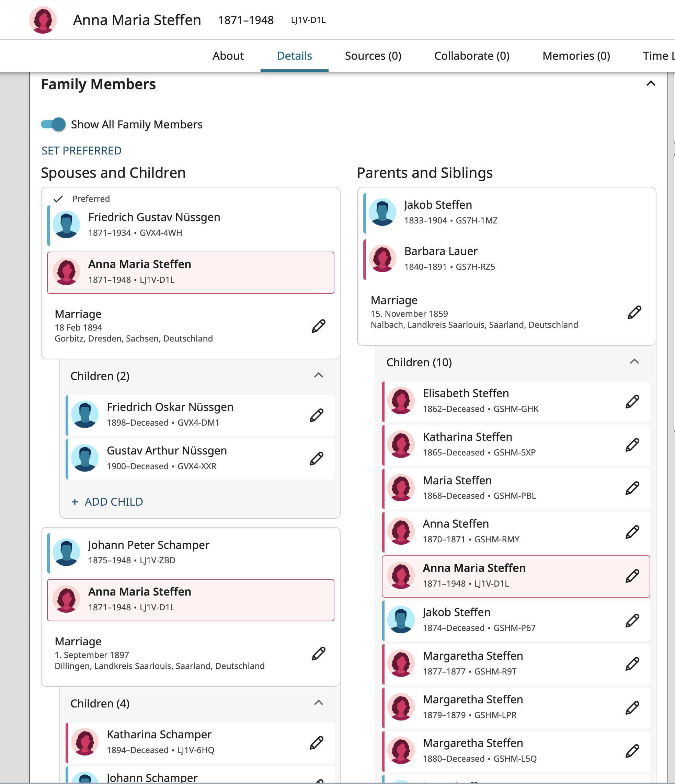The image size is (675, 784).
Task: Open Barbara Lauer's person card
Action: 441,251
